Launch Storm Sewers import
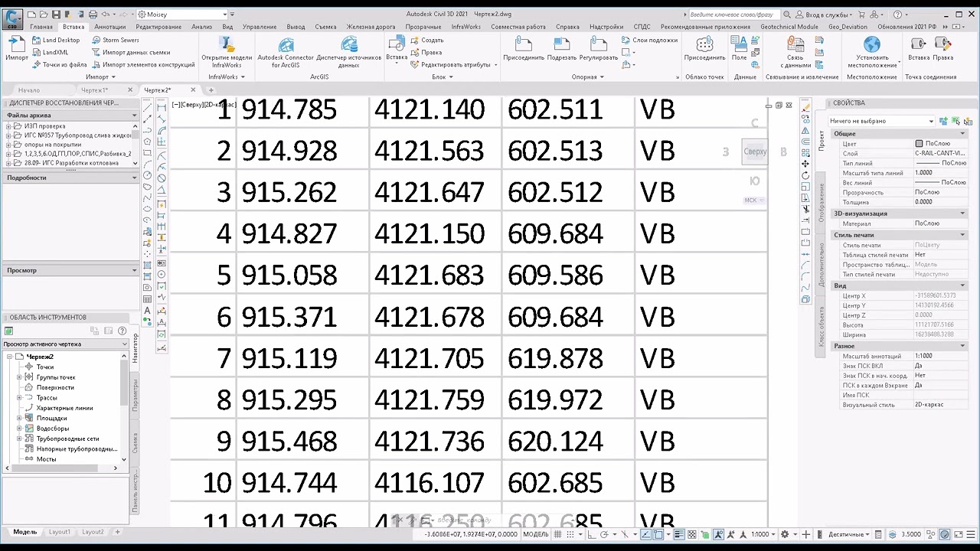This screenshot has width=980, height=551. point(115,40)
